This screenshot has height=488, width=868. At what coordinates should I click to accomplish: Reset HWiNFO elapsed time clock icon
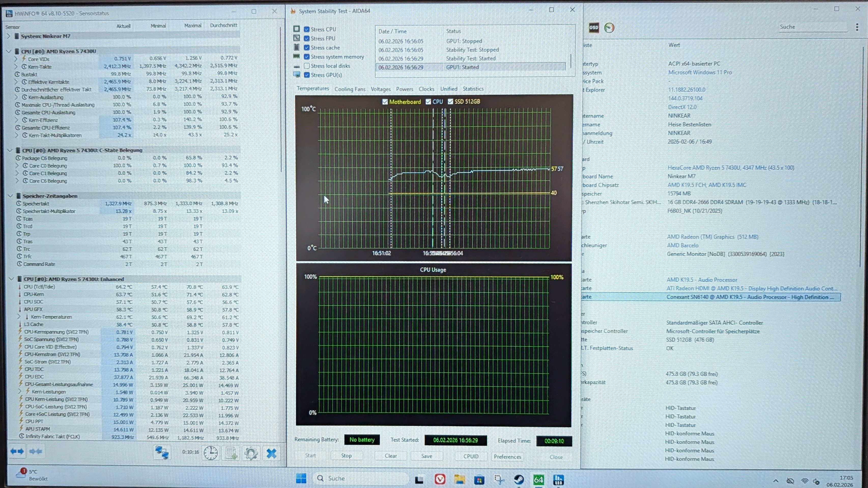pos(211,453)
